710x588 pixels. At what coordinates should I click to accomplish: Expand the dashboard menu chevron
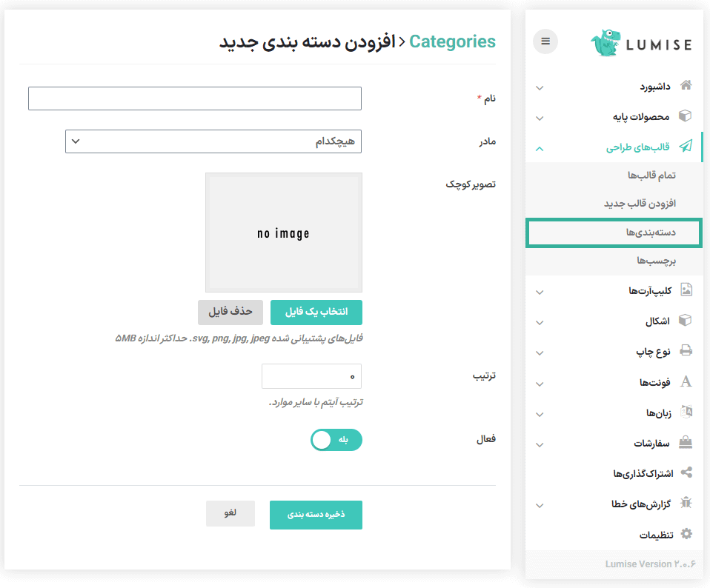tap(540, 88)
